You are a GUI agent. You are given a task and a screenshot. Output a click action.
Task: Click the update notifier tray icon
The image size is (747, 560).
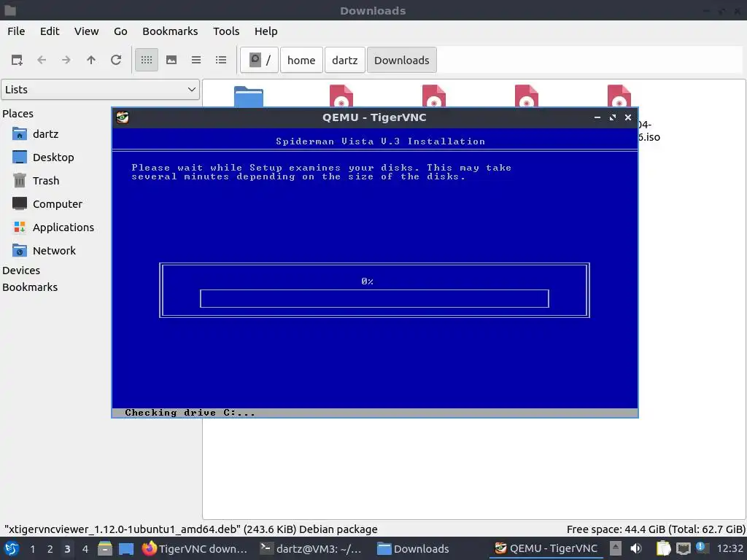point(701,548)
